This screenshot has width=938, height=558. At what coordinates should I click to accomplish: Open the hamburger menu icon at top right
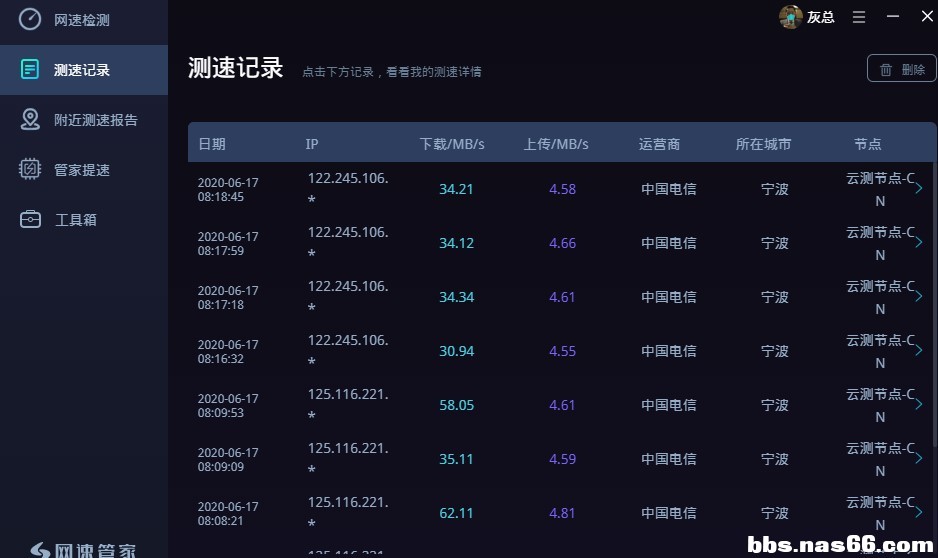pyautogui.click(x=859, y=17)
